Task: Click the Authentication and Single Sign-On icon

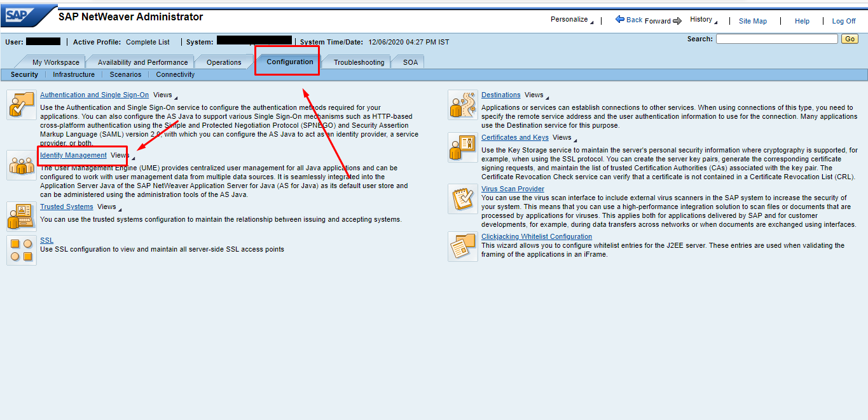Action: (x=21, y=105)
